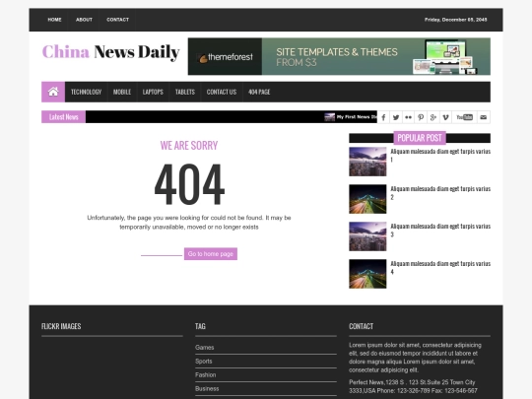
Task: Open the Facebook social icon
Action: pos(383,117)
